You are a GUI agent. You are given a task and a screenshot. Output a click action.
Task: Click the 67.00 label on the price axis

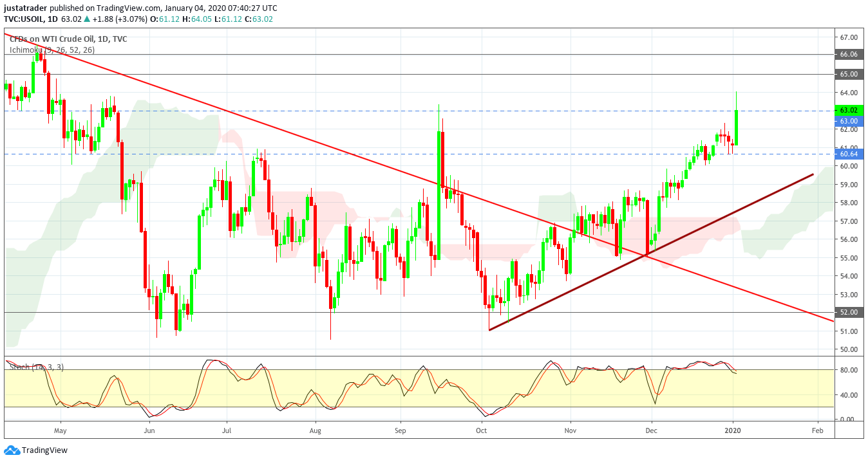click(849, 37)
